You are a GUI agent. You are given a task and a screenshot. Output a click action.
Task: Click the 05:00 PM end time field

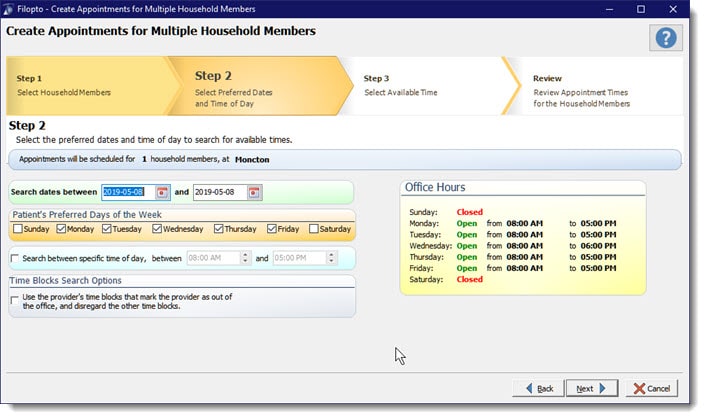300,258
